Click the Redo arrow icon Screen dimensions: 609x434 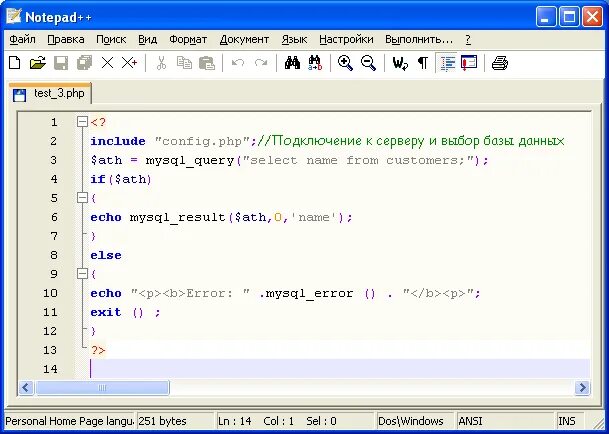click(x=261, y=63)
